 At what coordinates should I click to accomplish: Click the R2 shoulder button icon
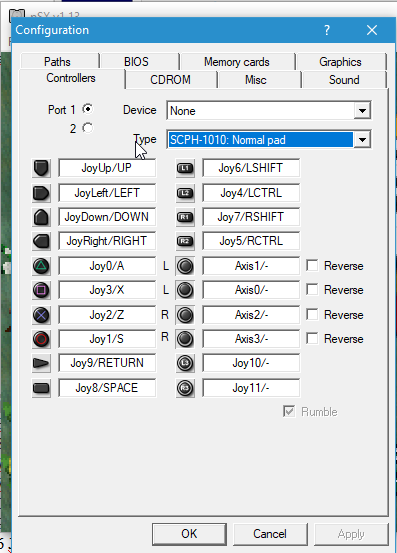click(x=185, y=241)
